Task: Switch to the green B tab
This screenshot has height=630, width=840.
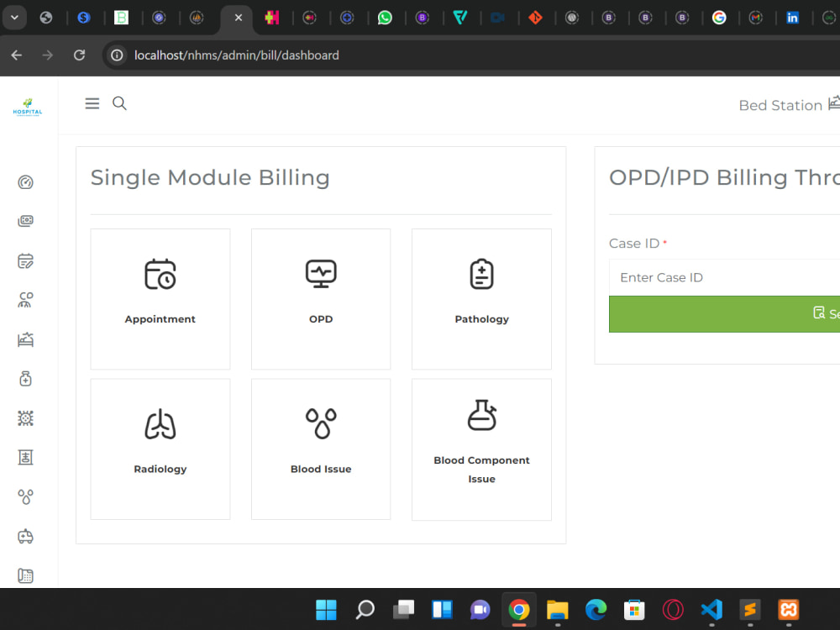Action: (x=121, y=18)
